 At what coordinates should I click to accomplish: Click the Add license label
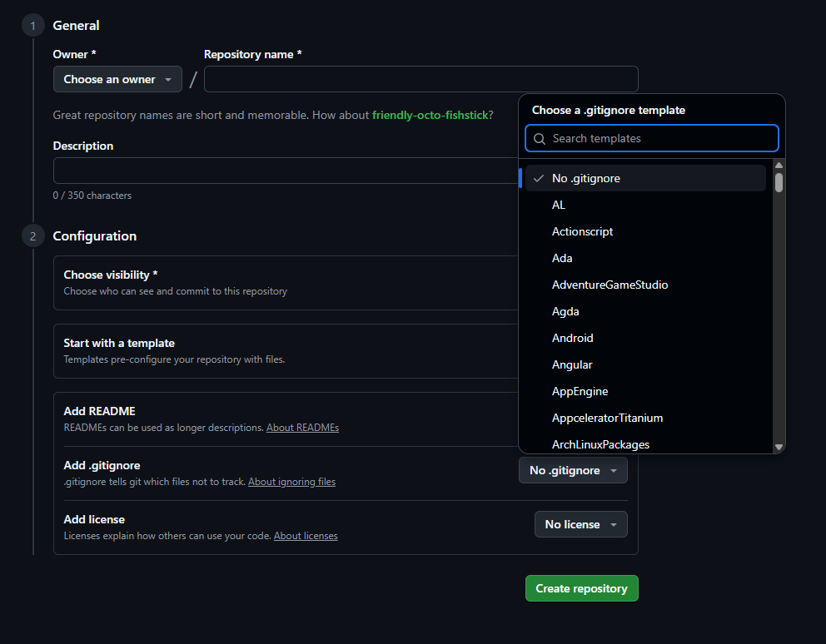coord(94,519)
